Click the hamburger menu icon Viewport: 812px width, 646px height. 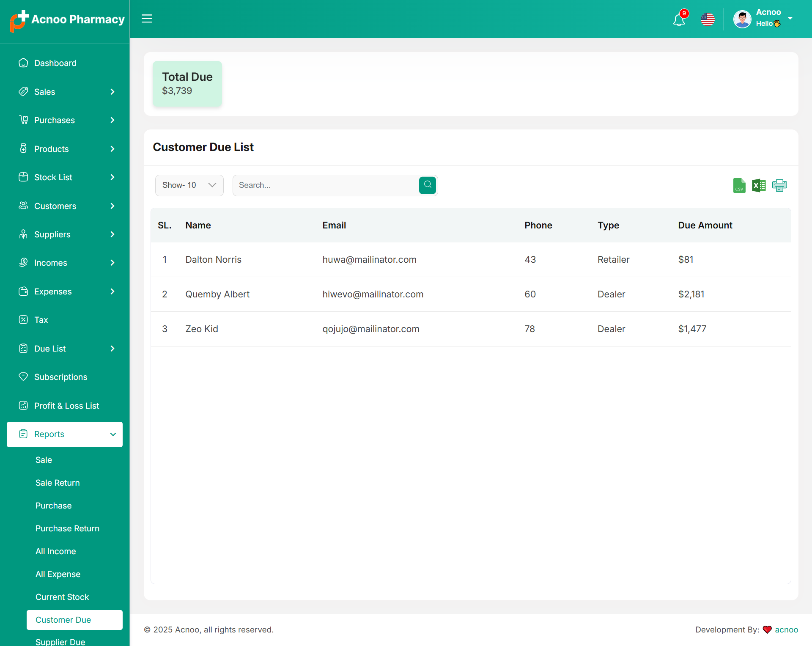(147, 19)
